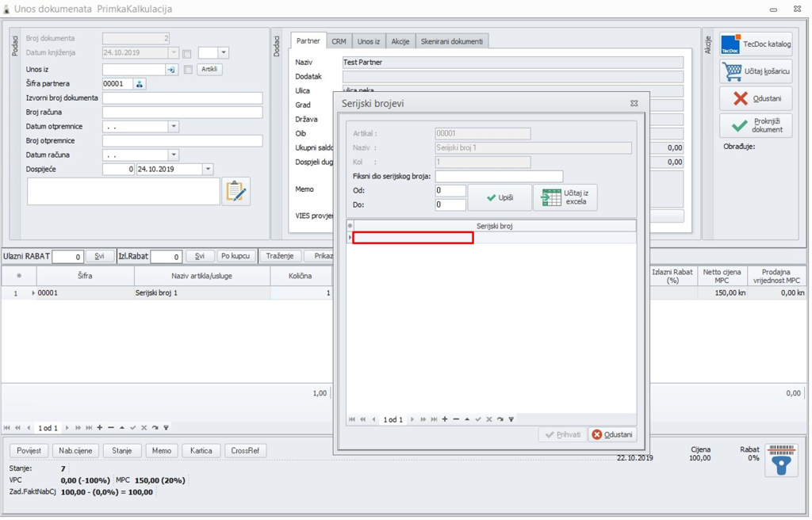
Task: Add a record with the dialog navigator plus
Action: [445, 419]
